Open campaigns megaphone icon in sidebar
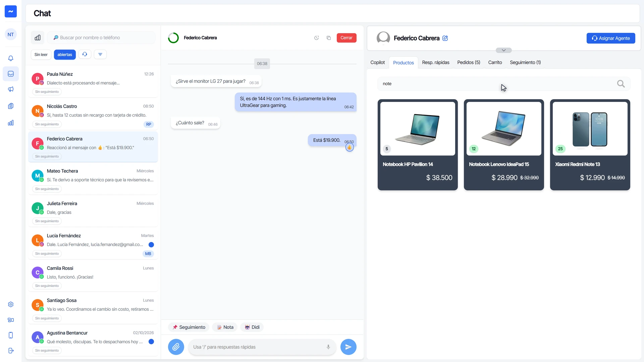644x362 pixels. point(11,89)
